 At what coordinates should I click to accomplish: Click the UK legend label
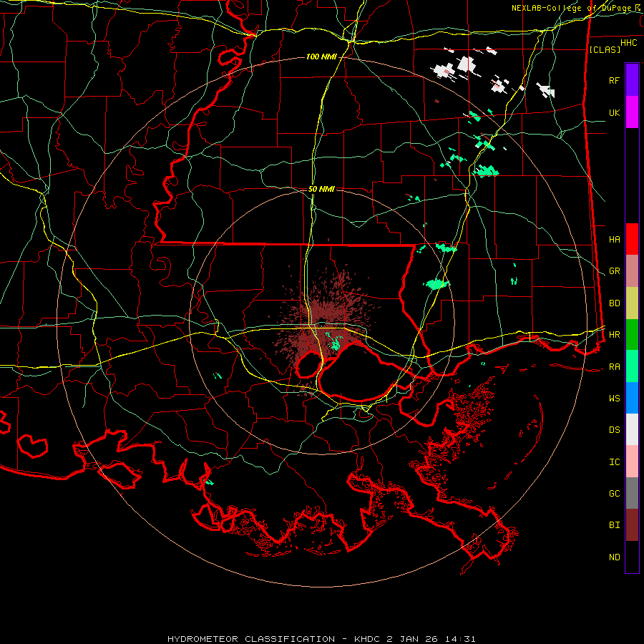(x=614, y=112)
